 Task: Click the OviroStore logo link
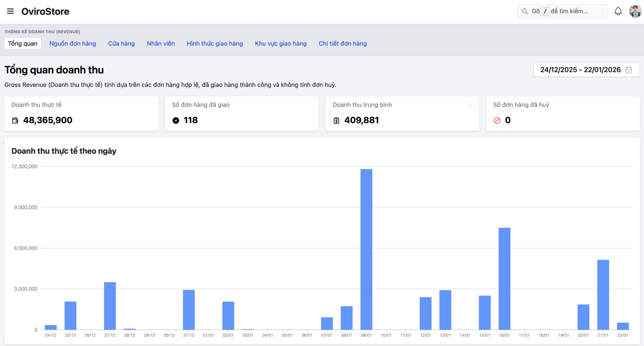pyautogui.click(x=45, y=11)
